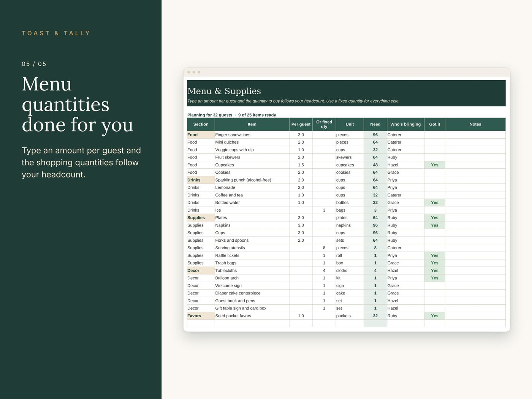
Task: Click the Who's bringing column header
Action: tap(405, 124)
